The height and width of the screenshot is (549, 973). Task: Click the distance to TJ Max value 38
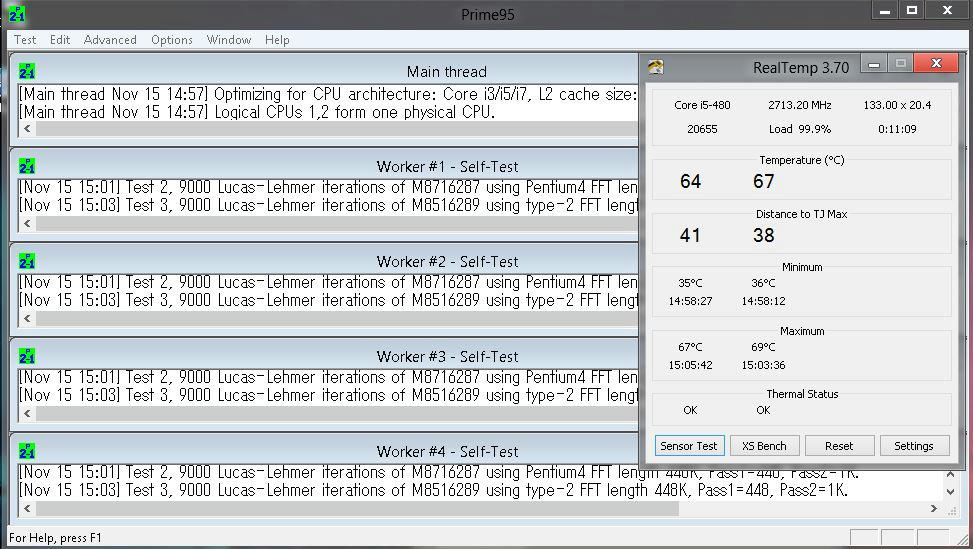tap(763, 235)
